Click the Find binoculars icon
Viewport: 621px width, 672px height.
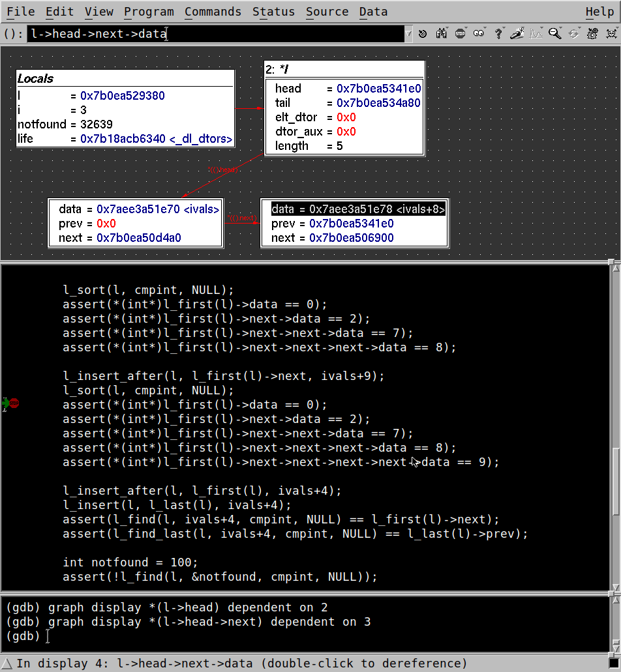pos(442,33)
